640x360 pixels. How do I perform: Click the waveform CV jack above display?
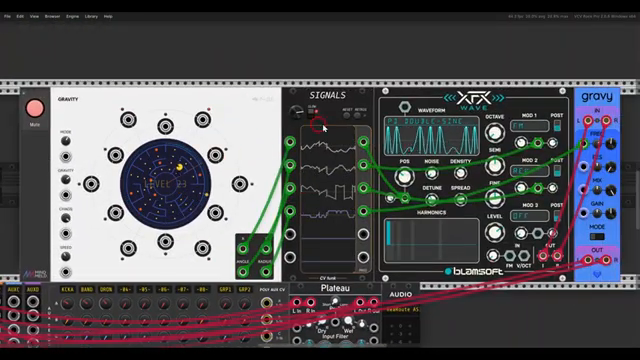click(404, 107)
